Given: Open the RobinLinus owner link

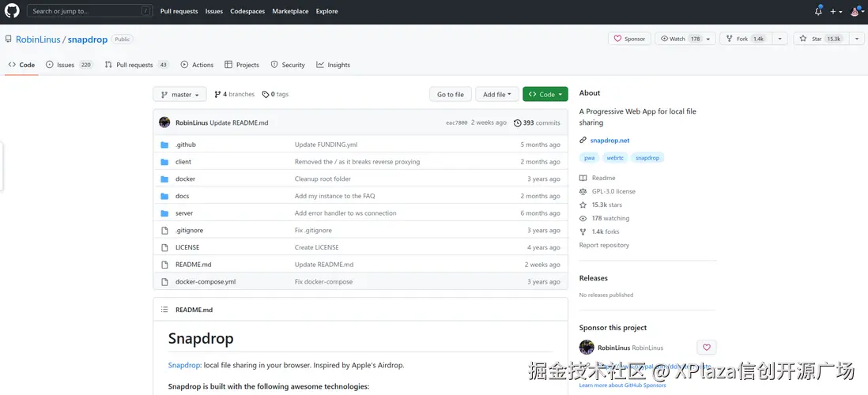Looking at the screenshot, I should pyautogui.click(x=38, y=39).
